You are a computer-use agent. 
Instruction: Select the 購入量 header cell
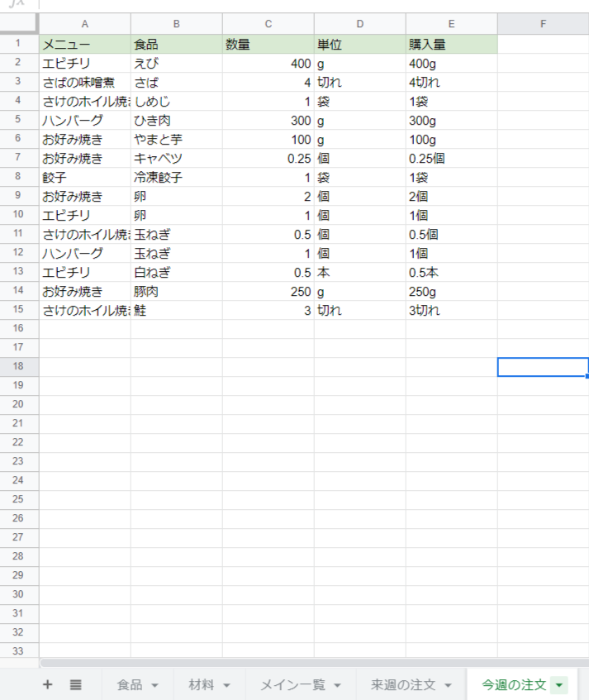click(x=451, y=45)
